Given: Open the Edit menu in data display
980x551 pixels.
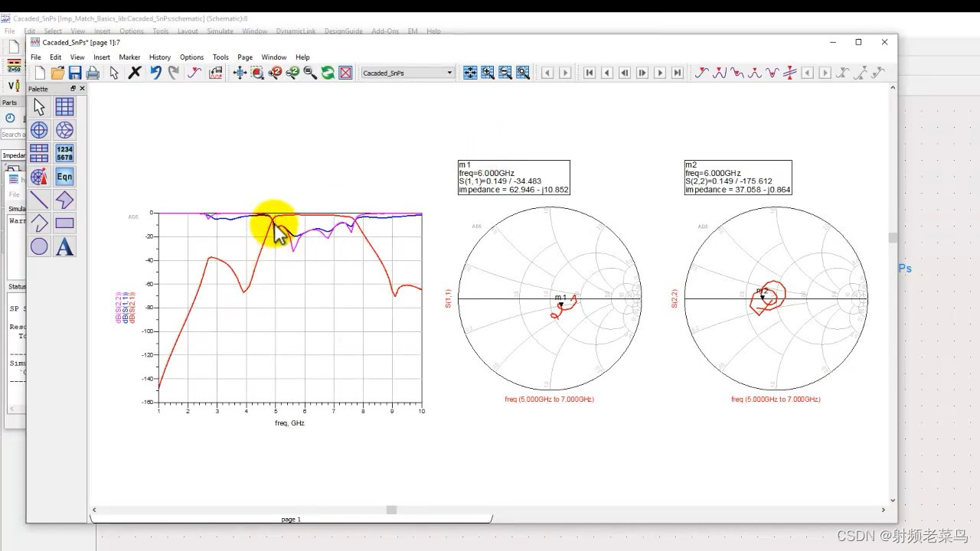Looking at the screenshot, I should (x=56, y=57).
